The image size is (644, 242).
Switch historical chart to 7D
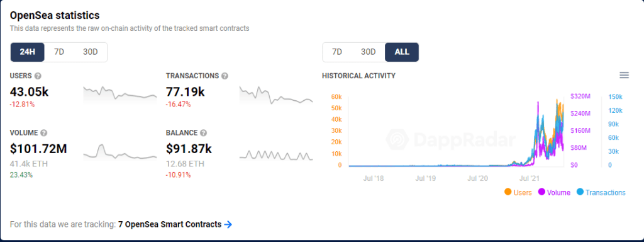(337, 52)
